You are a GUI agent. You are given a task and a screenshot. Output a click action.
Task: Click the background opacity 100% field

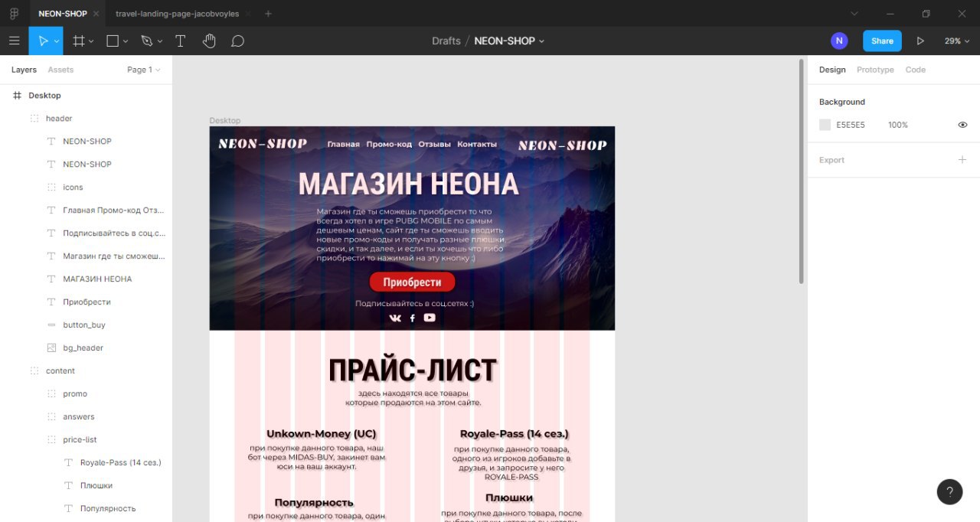coord(898,125)
